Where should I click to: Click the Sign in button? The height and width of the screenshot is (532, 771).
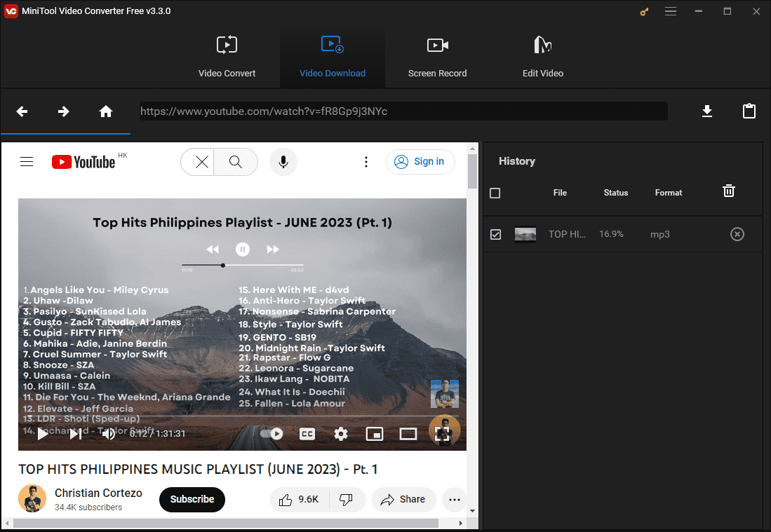point(420,162)
